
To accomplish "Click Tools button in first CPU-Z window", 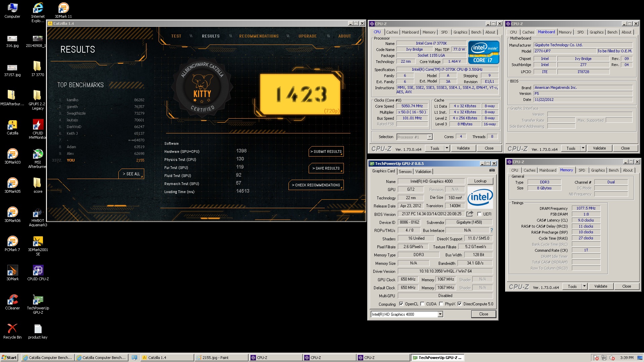I will pyautogui.click(x=435, y=148).
